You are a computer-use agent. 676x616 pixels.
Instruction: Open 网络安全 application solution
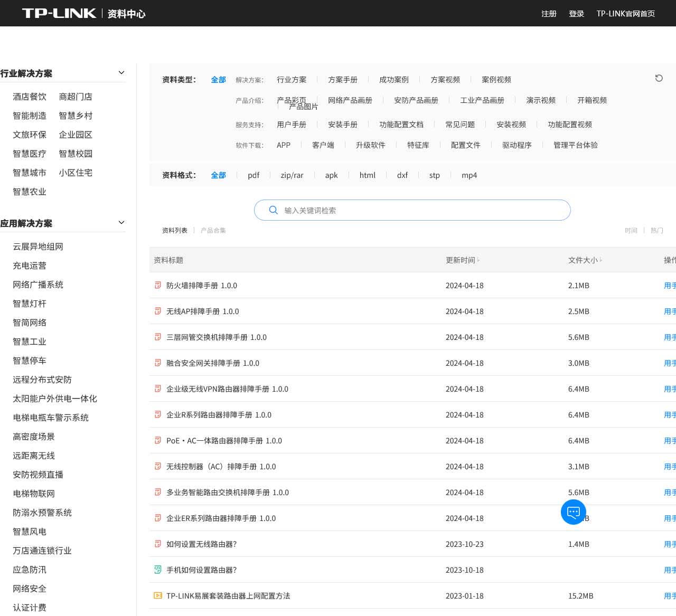click(30, 589)
